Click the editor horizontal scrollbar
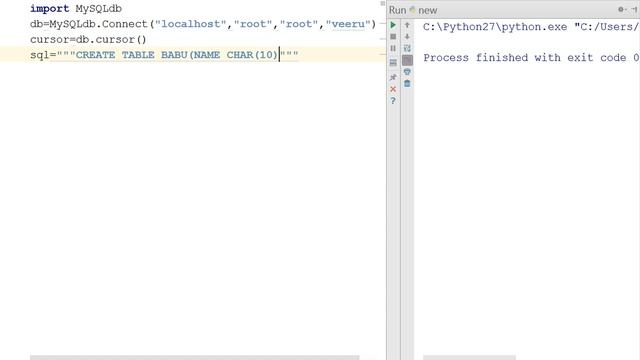Viewport: 640px width, 360px height. (x=194, y=358)
